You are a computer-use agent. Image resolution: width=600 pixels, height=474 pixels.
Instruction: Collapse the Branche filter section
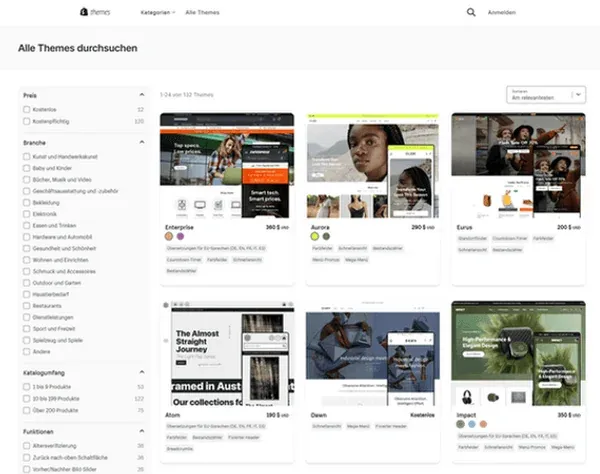pos(142,142)
